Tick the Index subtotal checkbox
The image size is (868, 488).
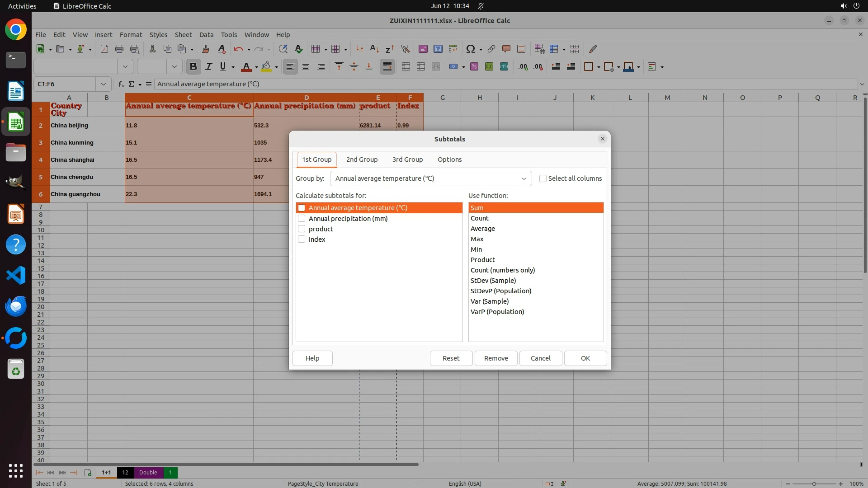[302, 239]
